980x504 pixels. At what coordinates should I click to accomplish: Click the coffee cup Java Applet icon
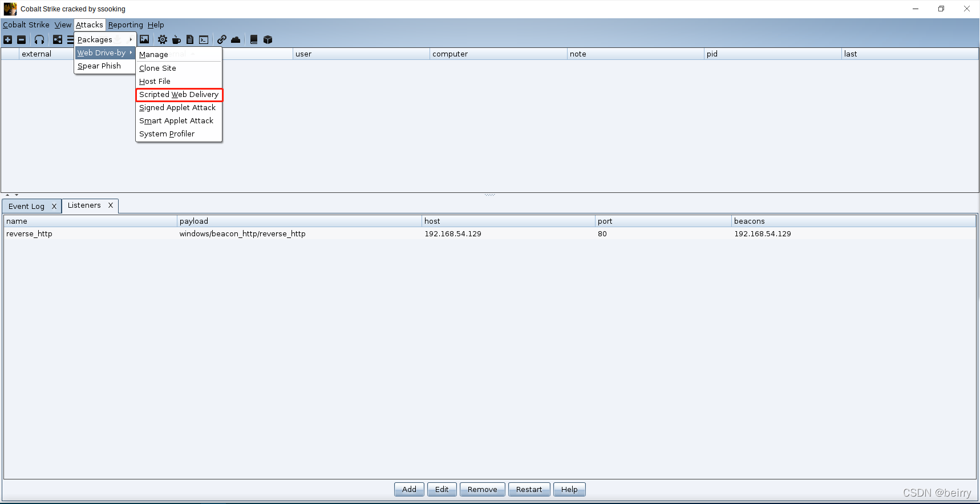[176, 39]
